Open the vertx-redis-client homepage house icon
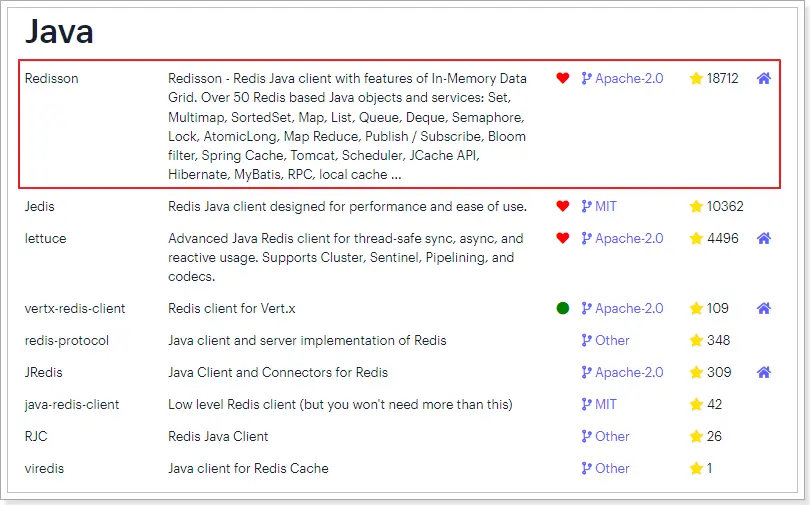 [x=764, y=308]
